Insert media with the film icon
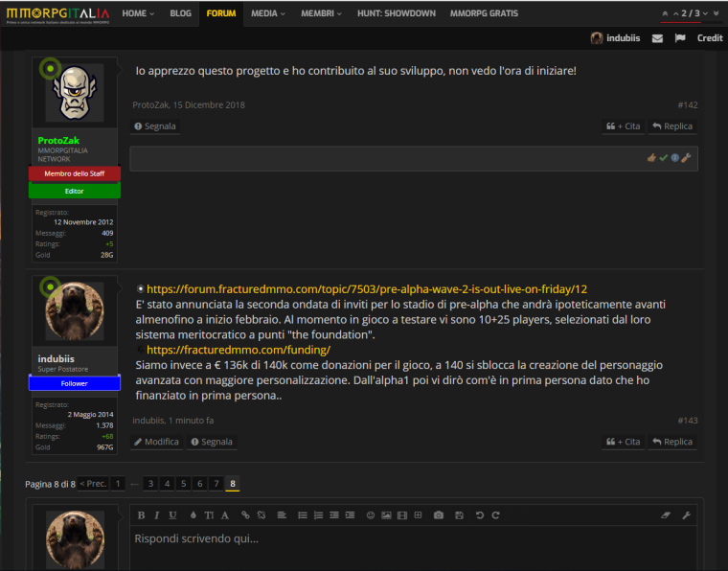 click(402, 515)
